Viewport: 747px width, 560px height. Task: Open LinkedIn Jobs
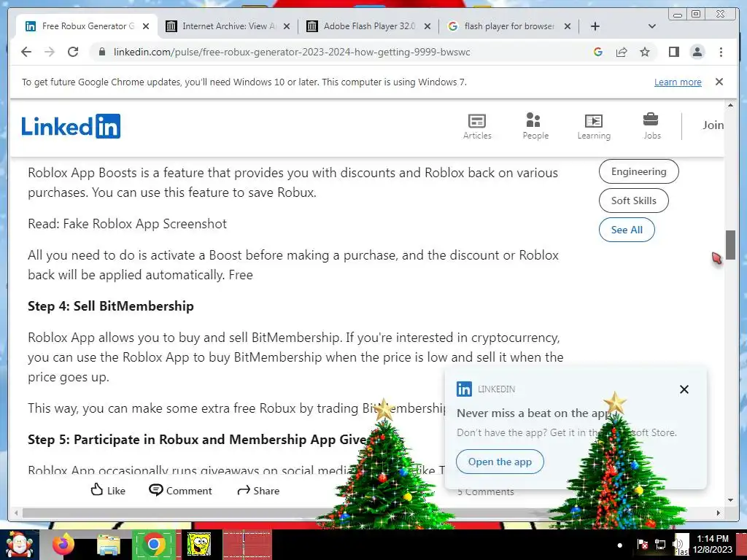click(651, 126)
